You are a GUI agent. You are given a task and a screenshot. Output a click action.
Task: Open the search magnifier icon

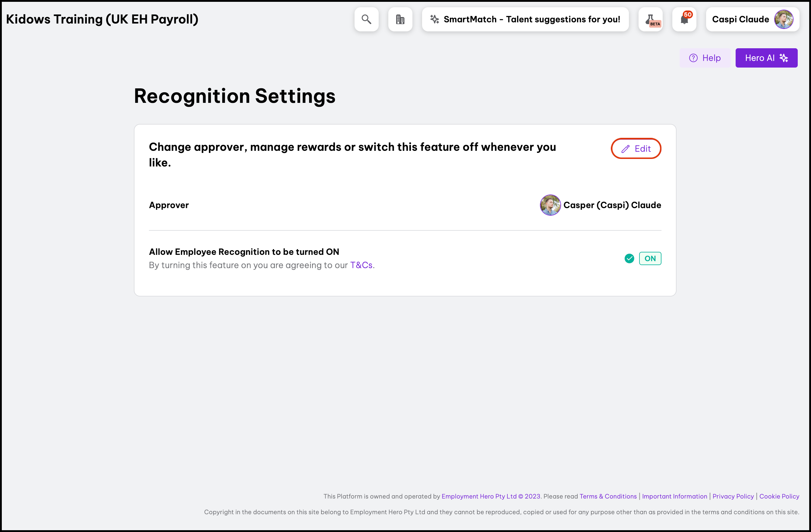click(366, 19)
